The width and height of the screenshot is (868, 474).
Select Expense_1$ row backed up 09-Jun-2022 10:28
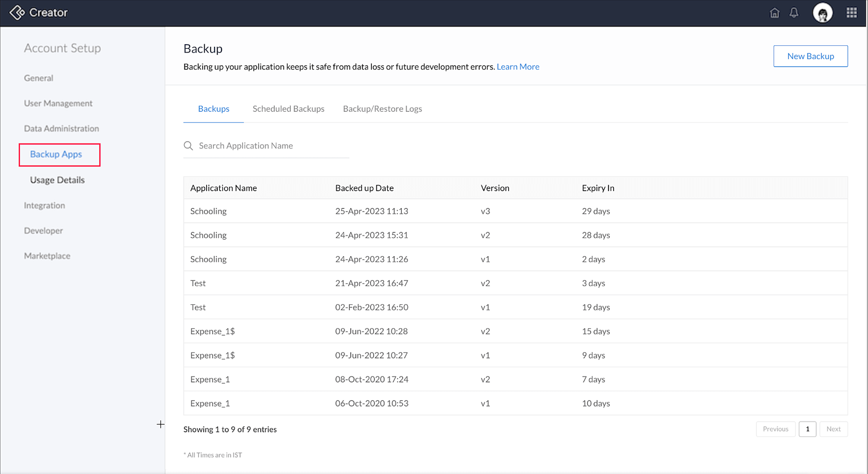click(516, 331)
